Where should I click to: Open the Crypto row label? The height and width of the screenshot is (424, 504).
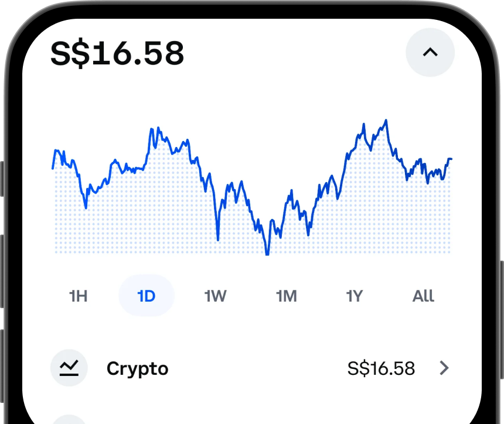(x=137, y=368)
